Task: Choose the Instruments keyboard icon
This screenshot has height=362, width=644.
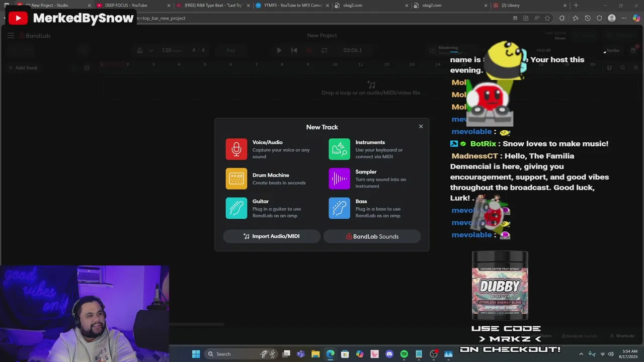Action: 339,149
